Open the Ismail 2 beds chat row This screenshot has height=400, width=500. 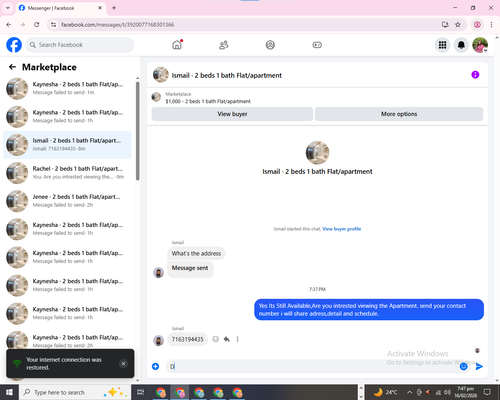(x=68, y=145)
